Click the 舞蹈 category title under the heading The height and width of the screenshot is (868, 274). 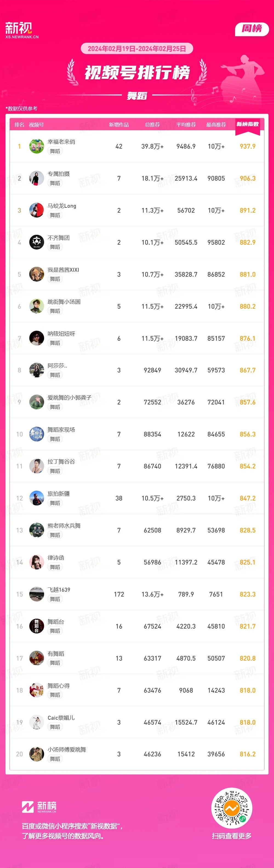(x=137, y=96)
